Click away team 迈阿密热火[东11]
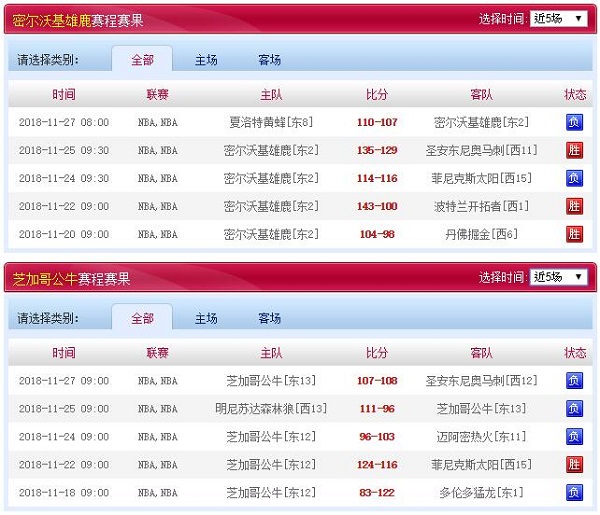Image resolution: width=600 pixels, height=515 pixels. coord(481,437)
